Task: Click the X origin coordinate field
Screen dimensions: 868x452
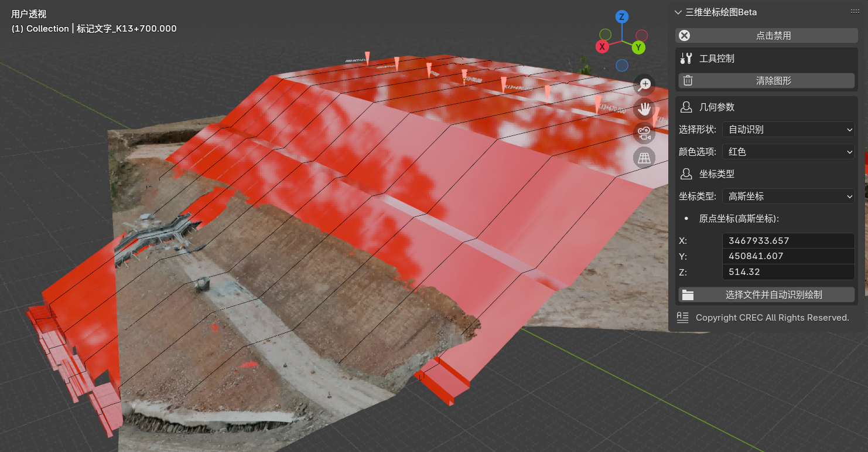Action: tap(788, 241)
